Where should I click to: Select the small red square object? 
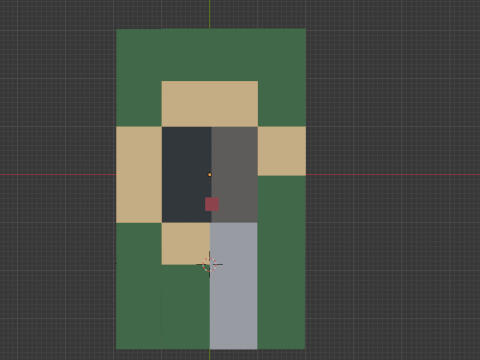pyautogui.click(x=212, y=204)
